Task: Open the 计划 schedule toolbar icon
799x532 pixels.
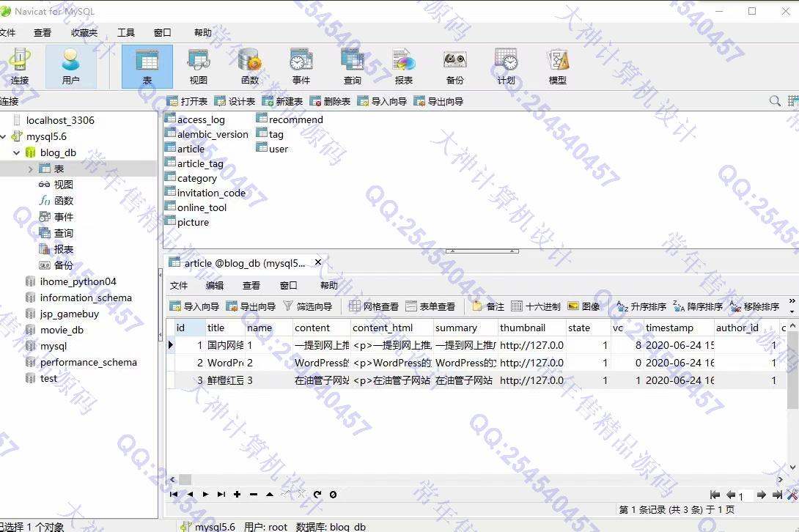Action: pos(506,67)
